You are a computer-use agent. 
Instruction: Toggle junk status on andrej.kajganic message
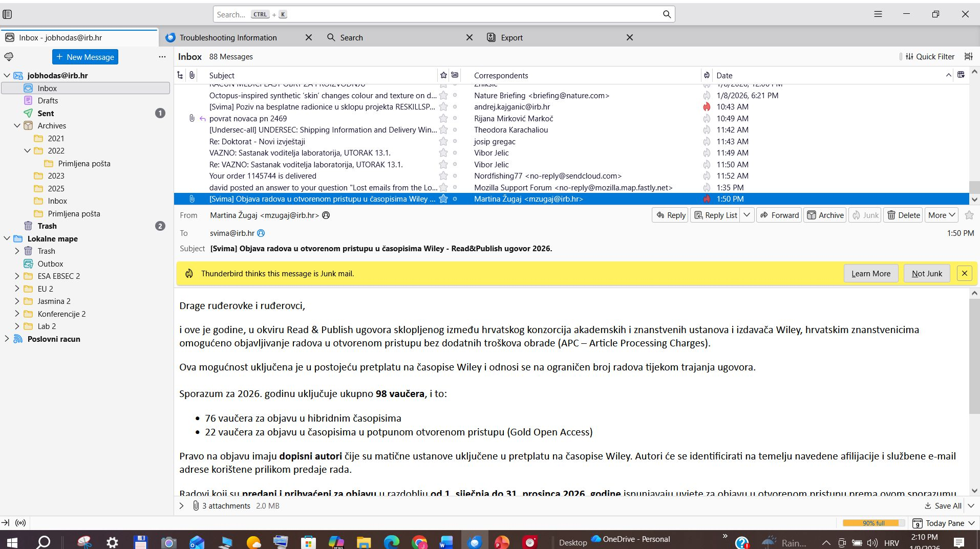707,107
